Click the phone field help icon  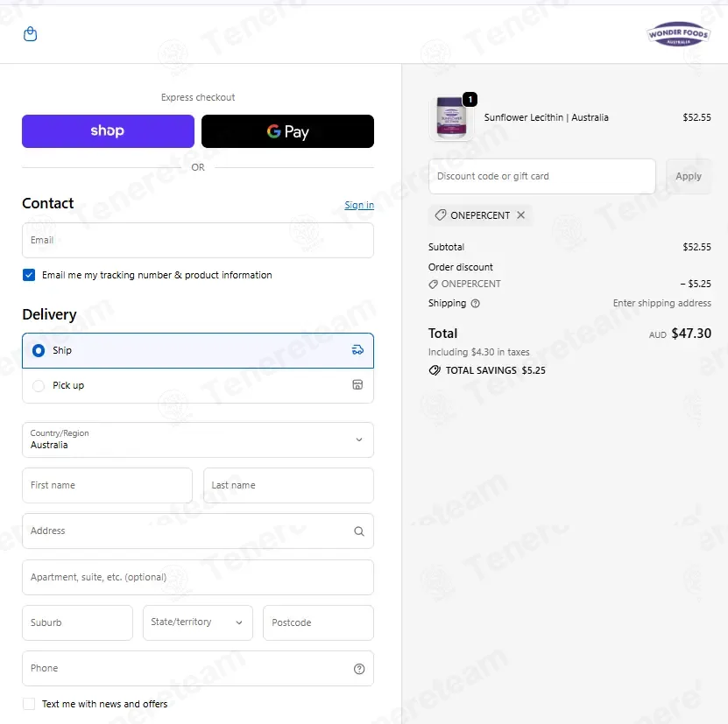359,669
